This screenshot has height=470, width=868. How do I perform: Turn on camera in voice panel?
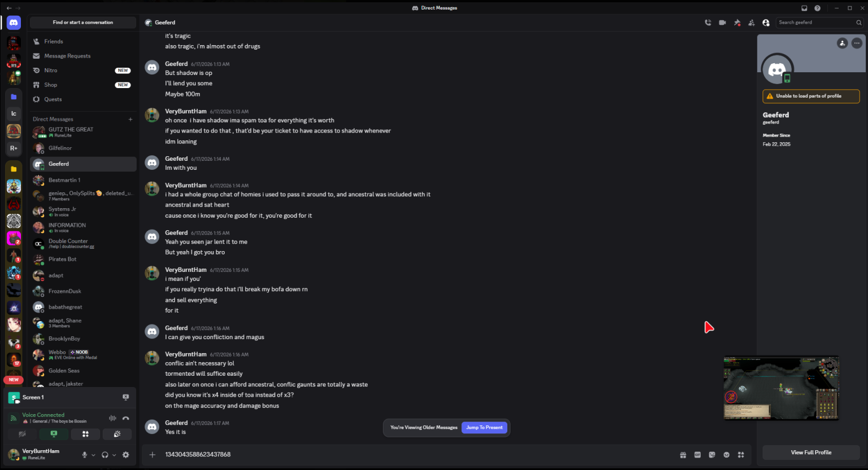(22, 434)
